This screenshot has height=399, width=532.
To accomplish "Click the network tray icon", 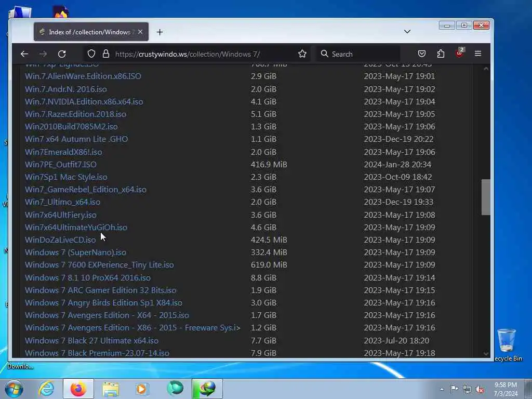I will (x=467, y=390).
